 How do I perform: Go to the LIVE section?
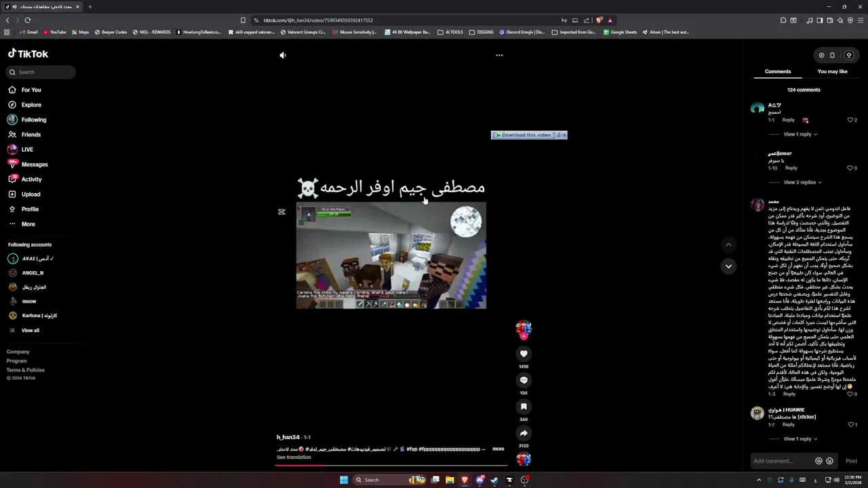20,149
